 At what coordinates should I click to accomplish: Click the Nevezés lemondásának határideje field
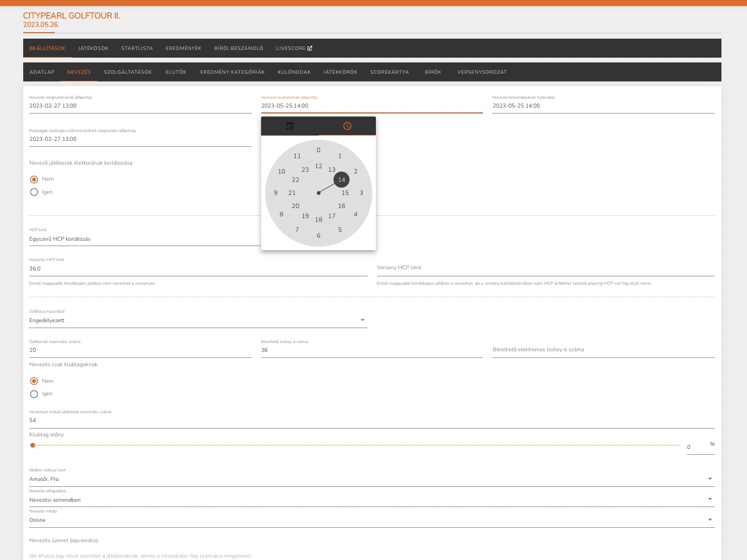click(604, 106)
